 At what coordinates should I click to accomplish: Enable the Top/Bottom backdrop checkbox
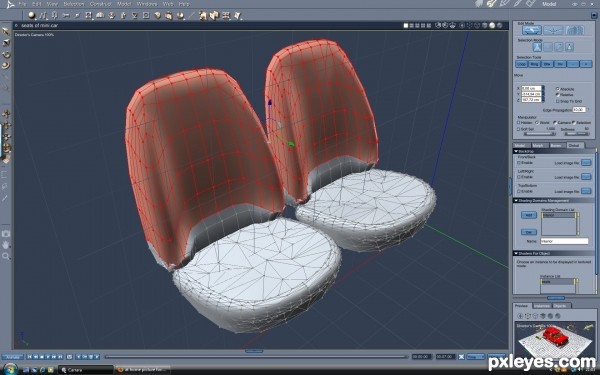tap(519, 191)
